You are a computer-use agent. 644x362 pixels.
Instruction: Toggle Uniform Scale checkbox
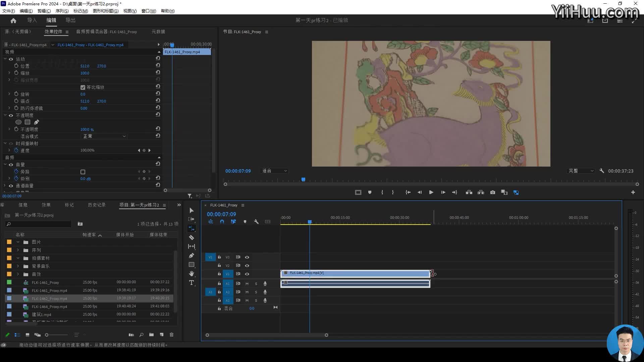pyautogui.click(x=83, y=87)
